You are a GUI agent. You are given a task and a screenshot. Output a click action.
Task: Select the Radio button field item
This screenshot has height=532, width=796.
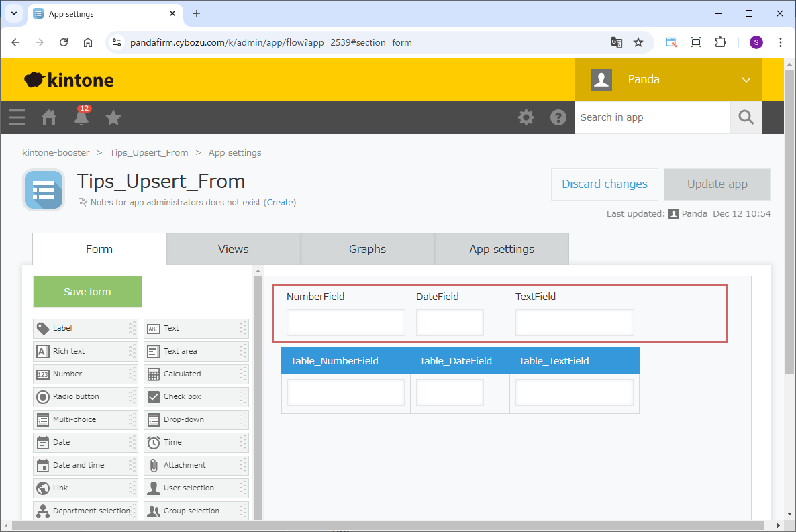[85, 396]
